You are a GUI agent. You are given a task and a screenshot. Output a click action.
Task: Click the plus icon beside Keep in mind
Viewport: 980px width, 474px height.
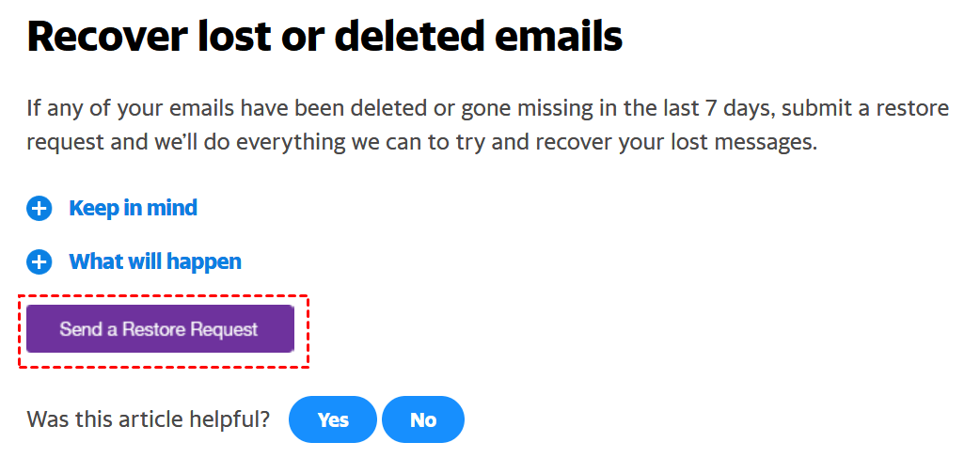coord(39,209)
